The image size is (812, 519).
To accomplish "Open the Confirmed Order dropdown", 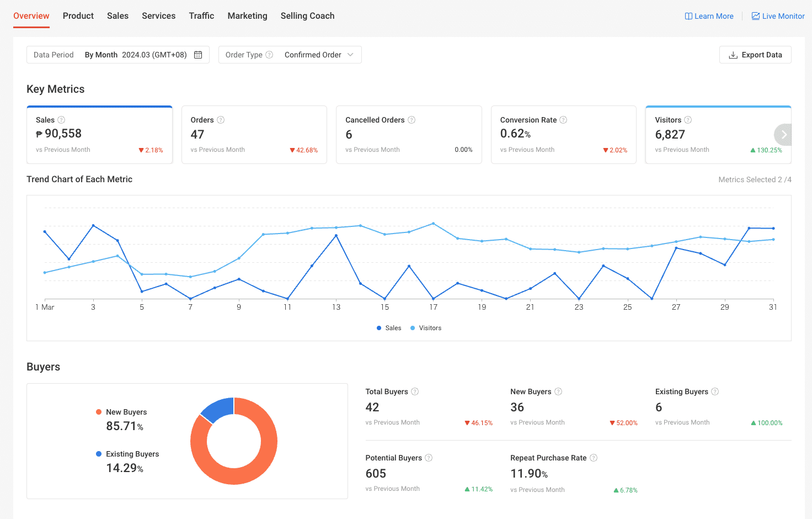I will tap(318, 55).
